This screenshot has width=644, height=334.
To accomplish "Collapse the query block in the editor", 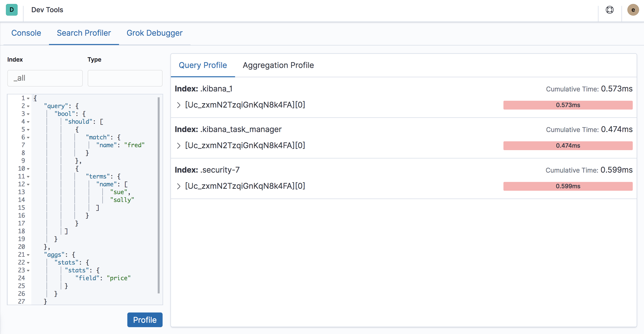I will [28, 106].
